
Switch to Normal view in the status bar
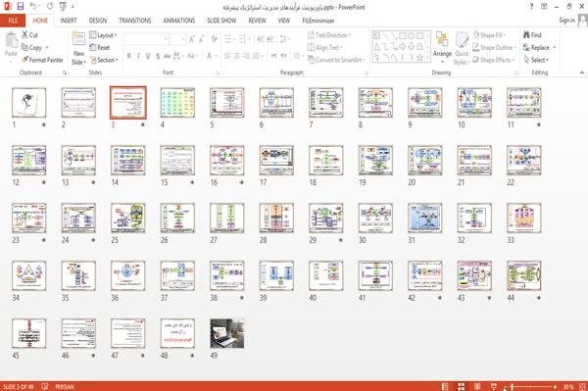coord(445,386)
